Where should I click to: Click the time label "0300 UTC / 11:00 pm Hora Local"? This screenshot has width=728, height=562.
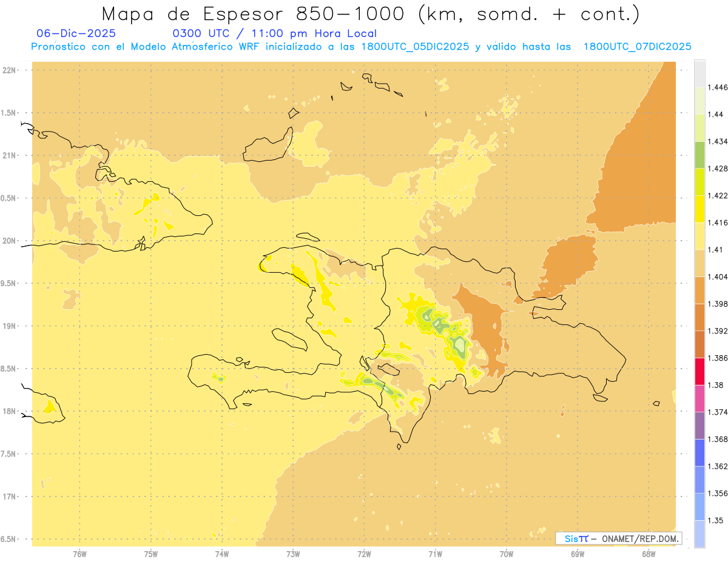(275, 33)
